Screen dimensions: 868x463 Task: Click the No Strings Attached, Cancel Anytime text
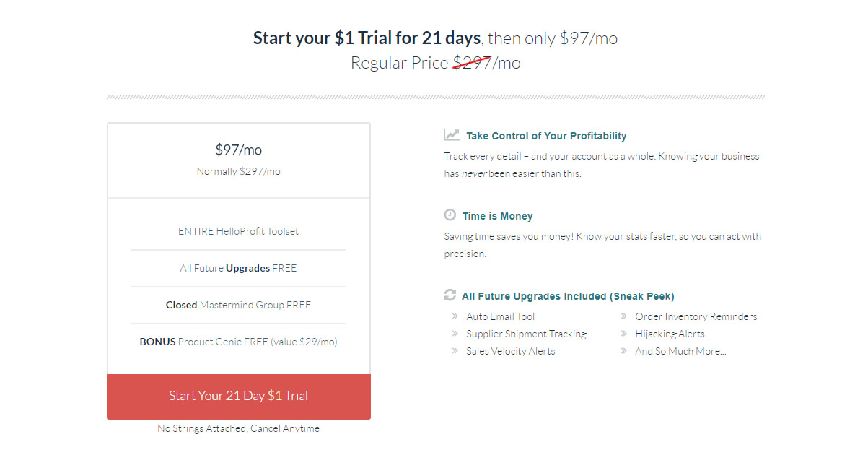click(239, 428)
